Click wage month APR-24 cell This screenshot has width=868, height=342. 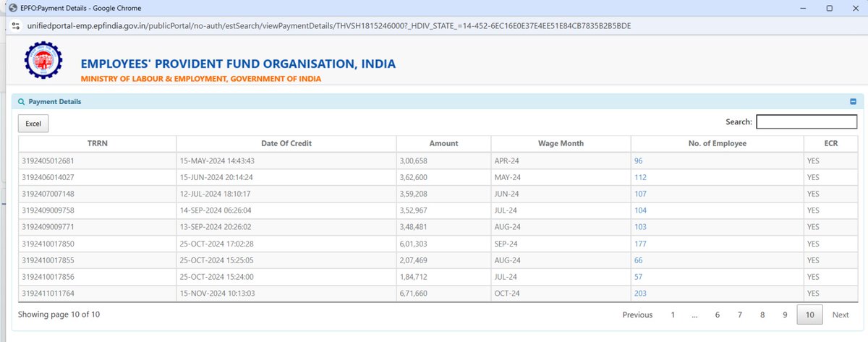pyautogui.click(x=561, y=161)
